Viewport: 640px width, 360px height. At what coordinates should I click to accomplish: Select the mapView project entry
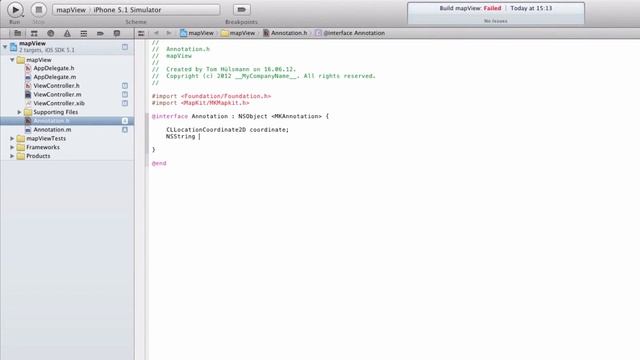(x=67, y=47)
